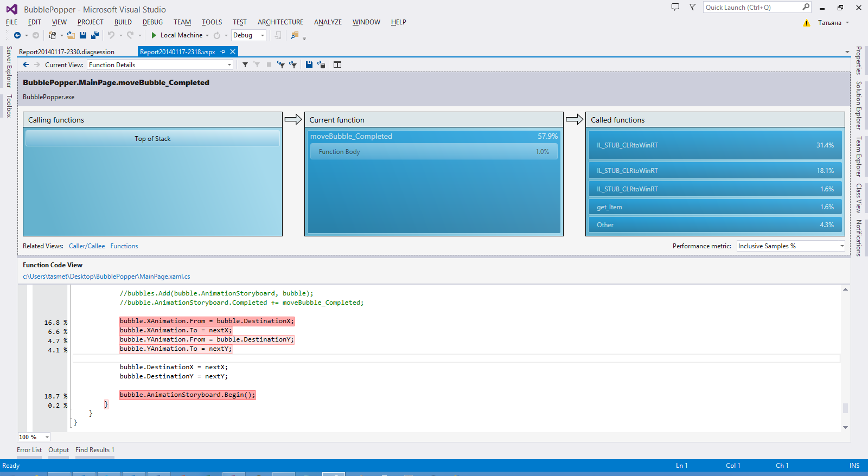Open the DEBUG menu
This screenshot has height=476, width=868.
(152, 22)
